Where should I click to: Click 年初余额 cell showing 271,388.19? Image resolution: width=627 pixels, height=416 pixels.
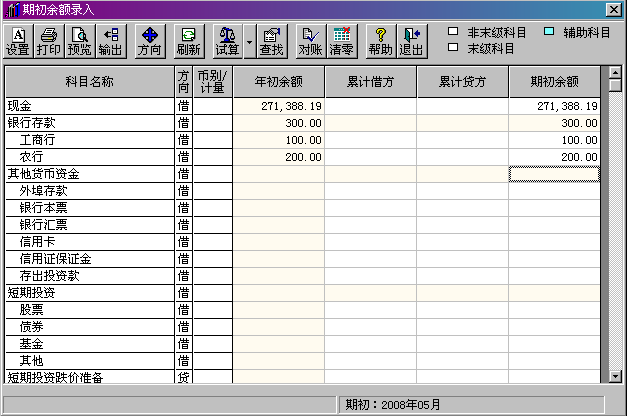[279, 106]
